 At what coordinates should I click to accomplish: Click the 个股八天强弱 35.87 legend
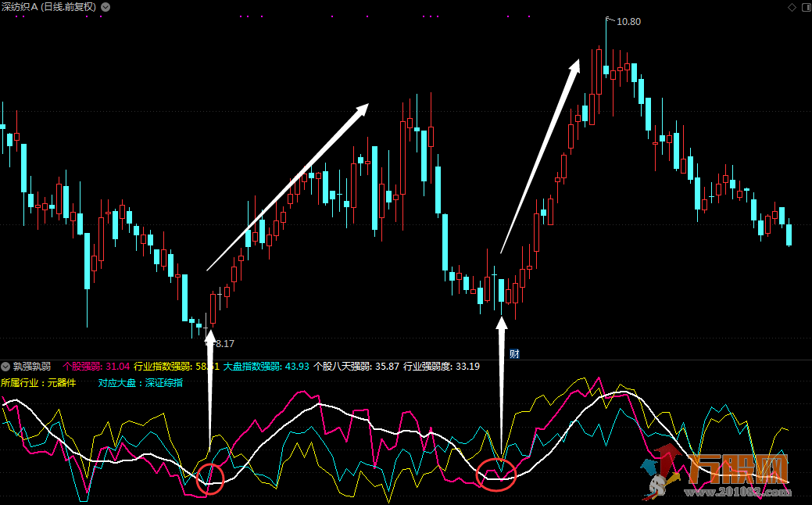[x=356, y=366]
